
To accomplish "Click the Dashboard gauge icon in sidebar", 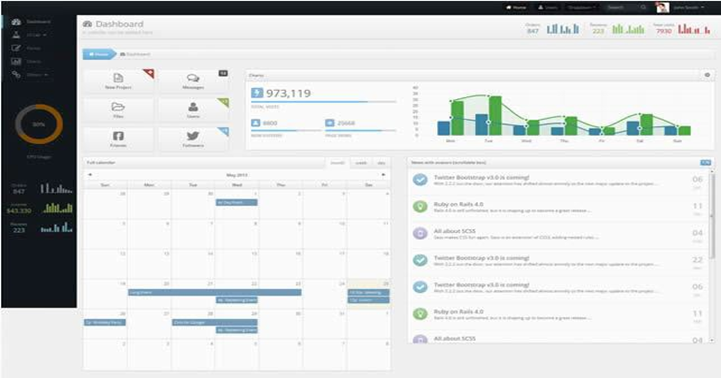I will pos(17,22).
